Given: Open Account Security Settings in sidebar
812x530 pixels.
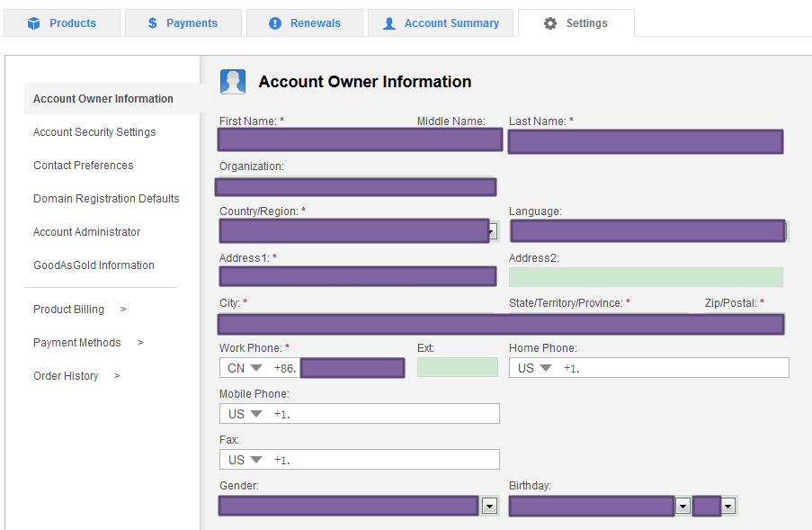Looking at the screenshot, I should (94, 132).
